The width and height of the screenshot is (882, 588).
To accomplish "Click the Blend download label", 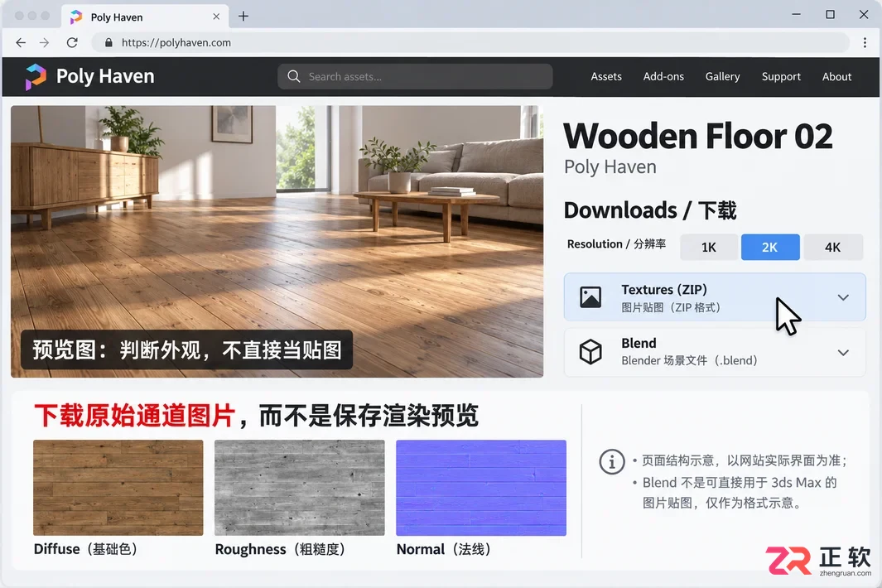I will pos(639,343).
